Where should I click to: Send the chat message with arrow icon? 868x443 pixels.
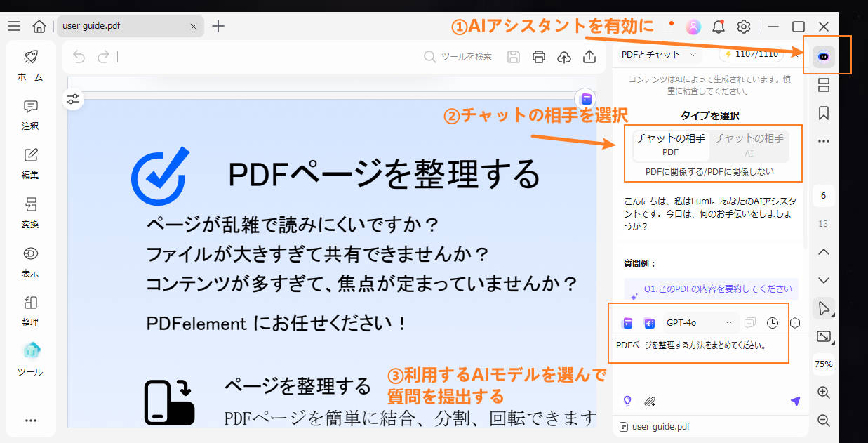point(795,401)
